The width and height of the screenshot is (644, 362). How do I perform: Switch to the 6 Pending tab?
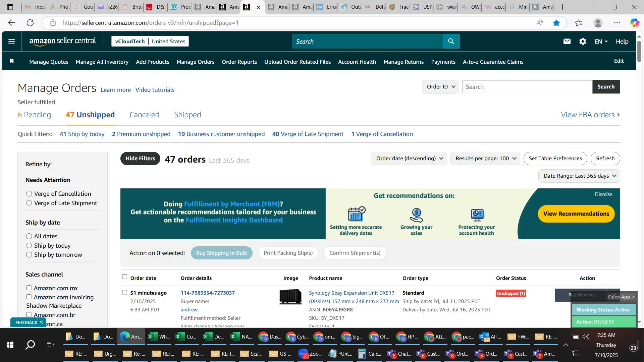click(x=34, y=115)
